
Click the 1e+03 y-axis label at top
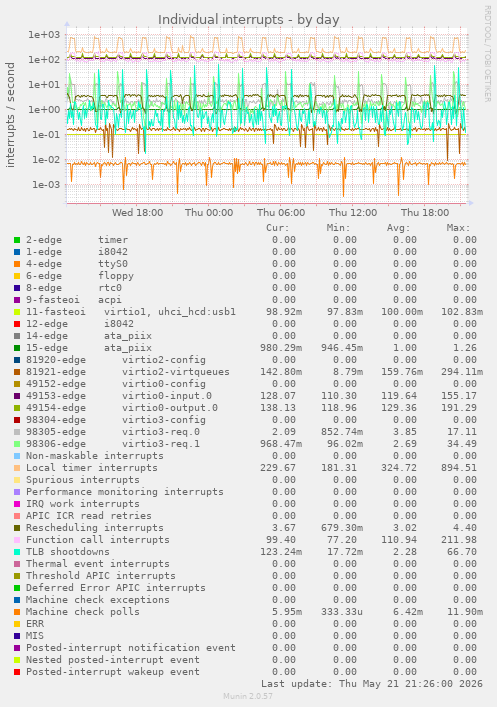44,34
